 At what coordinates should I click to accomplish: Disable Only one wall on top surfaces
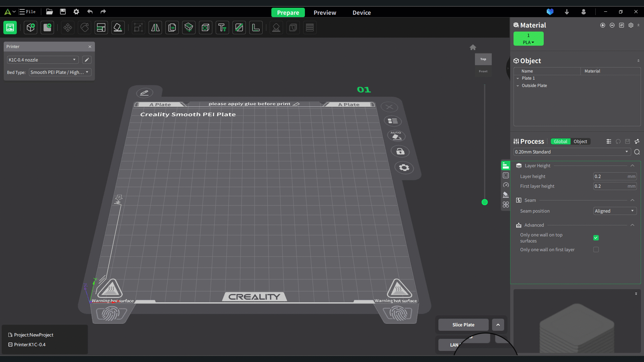click(x=596, y=238)
